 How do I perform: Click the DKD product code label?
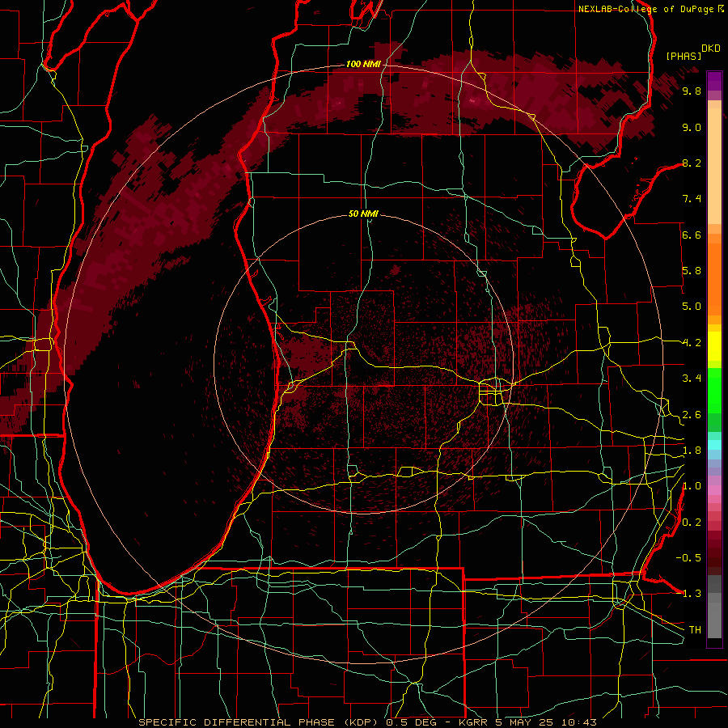click(x=710, y=49)
